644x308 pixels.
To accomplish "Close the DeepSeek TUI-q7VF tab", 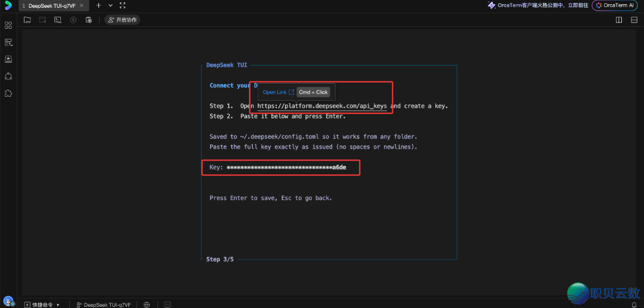I will point(81,6).
